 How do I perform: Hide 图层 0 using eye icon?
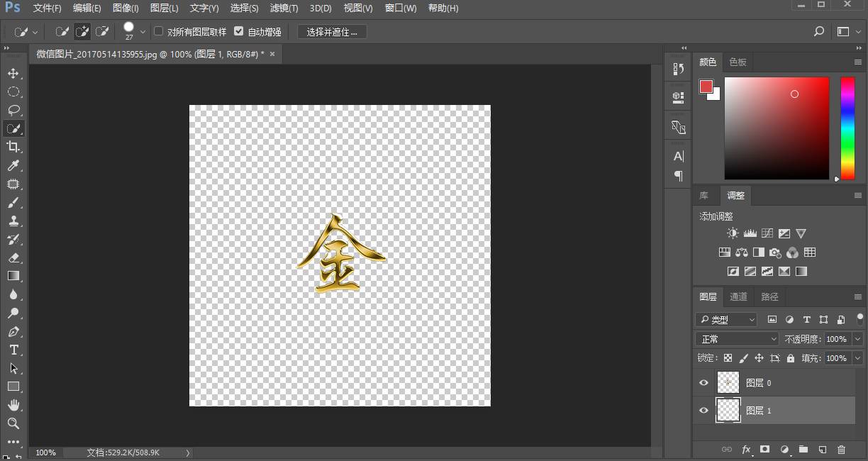(703, 383)
